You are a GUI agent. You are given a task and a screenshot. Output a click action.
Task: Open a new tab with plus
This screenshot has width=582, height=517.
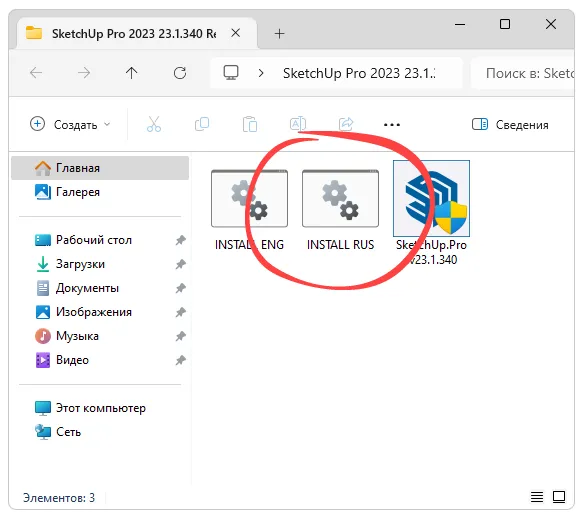tap(279, 34)
